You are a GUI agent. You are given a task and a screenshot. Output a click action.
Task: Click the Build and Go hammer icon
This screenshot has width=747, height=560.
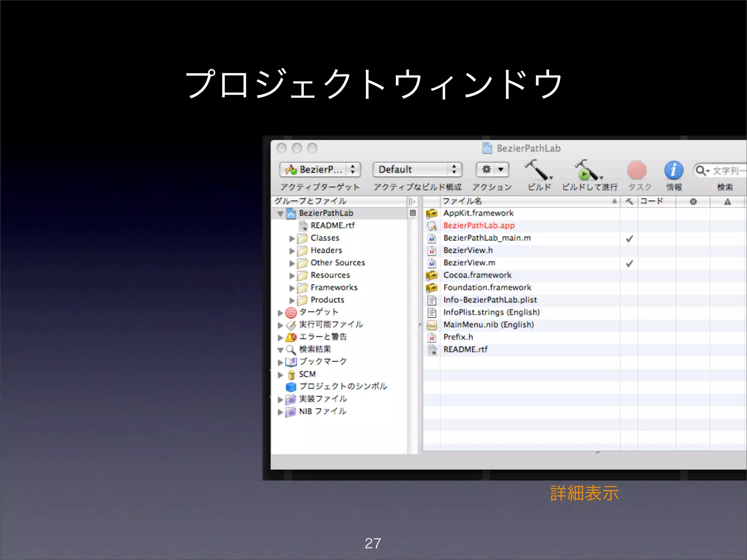click(x=589, y=170)
